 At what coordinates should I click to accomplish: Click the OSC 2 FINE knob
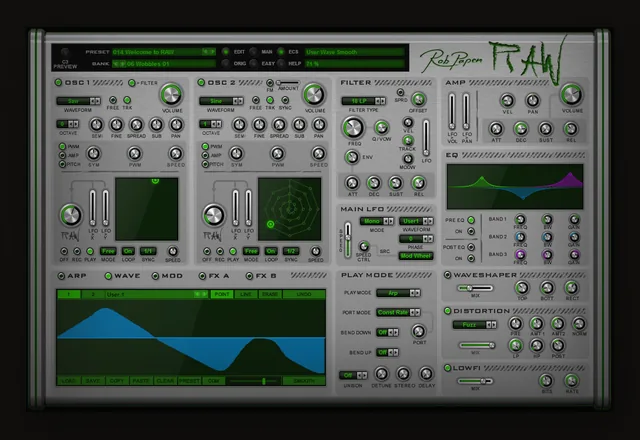pos(259,124)
